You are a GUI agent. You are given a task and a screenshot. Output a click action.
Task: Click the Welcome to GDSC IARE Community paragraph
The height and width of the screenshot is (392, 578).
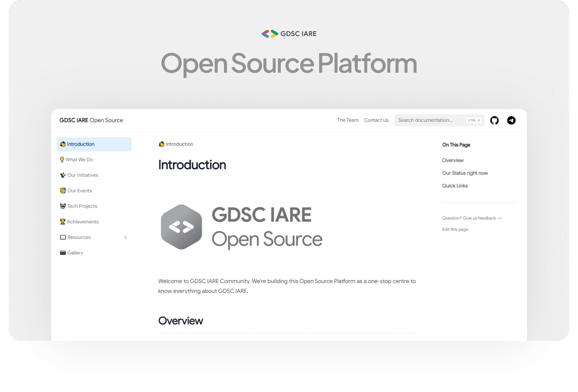[287, 286]
